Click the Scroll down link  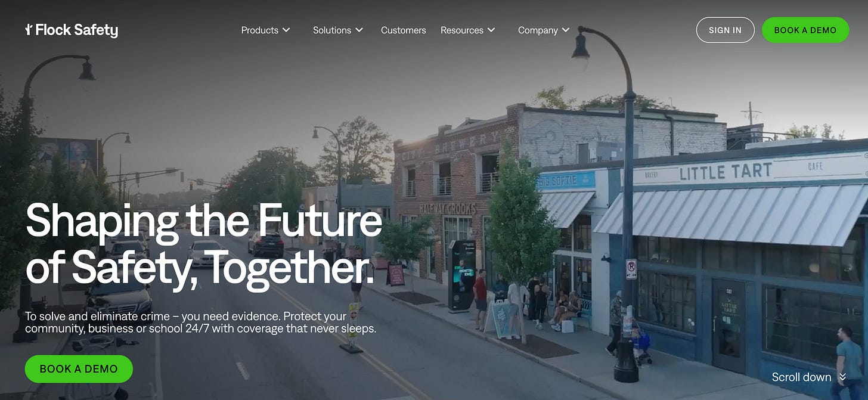coord(801,377)
